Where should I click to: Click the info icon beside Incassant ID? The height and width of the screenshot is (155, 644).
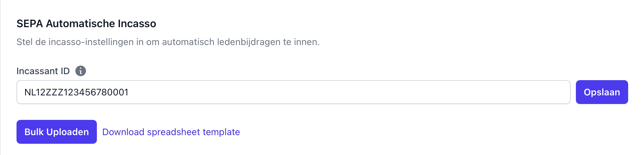tap(81, 71)
